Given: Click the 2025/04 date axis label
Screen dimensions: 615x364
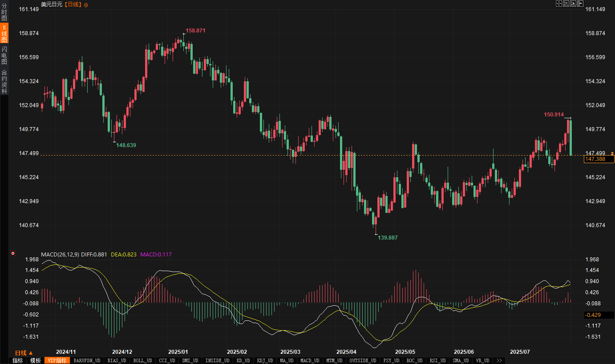Looking at the screenshot, I should pos(347,352).
